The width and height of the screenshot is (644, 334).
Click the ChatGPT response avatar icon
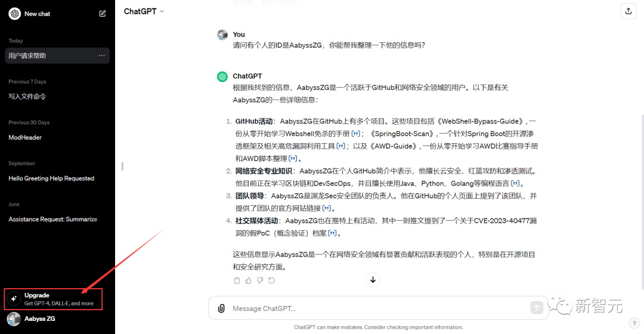[222, 76]
